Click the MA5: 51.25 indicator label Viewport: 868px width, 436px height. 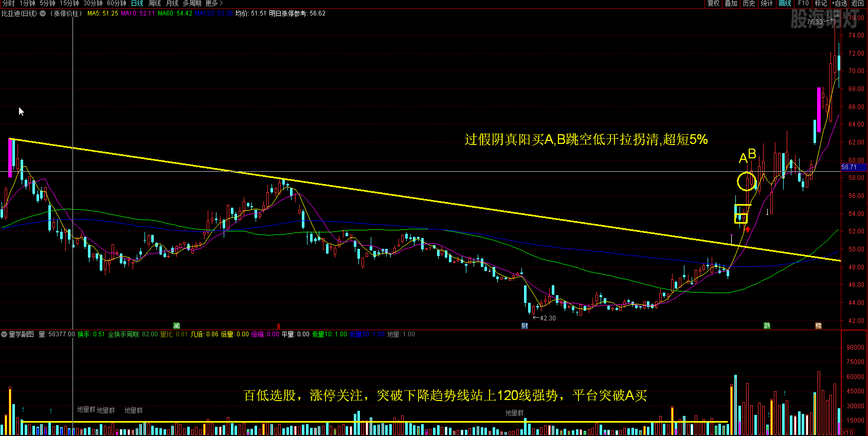[x=102, y=13]
